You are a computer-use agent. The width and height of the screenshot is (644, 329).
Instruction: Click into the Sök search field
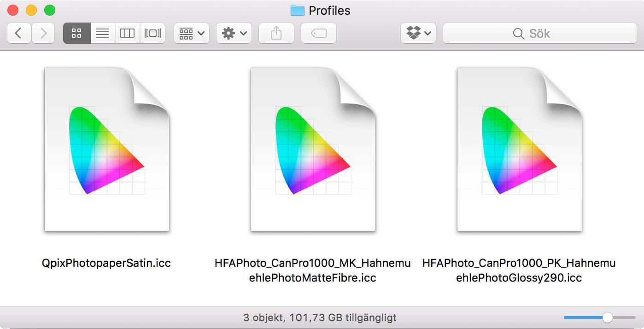click(539, 33)
